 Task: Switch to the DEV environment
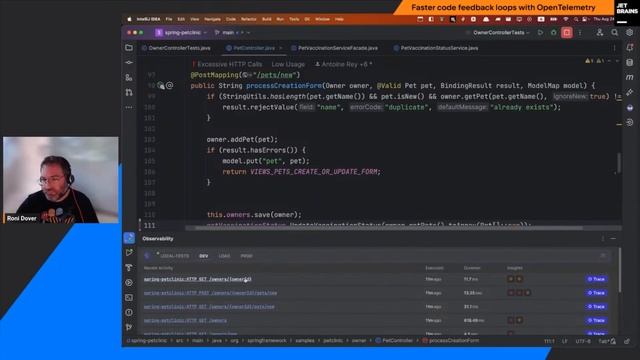click(x=203, y=256)
